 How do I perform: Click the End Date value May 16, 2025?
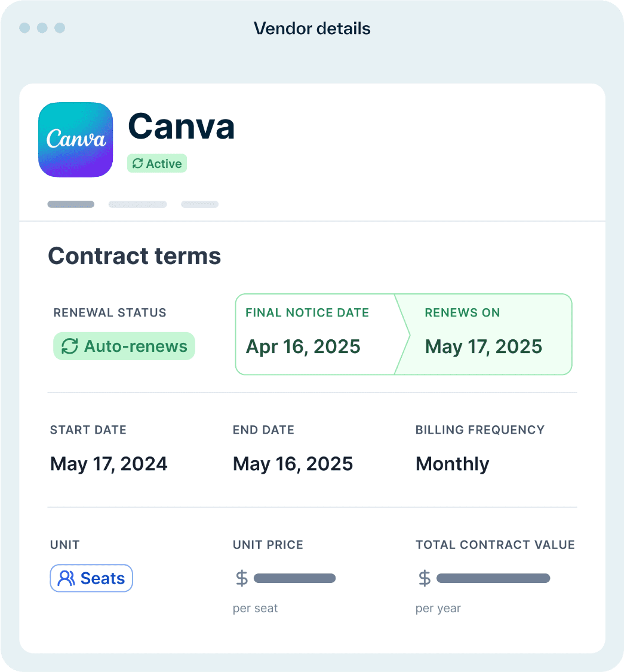tap(293, 464)
